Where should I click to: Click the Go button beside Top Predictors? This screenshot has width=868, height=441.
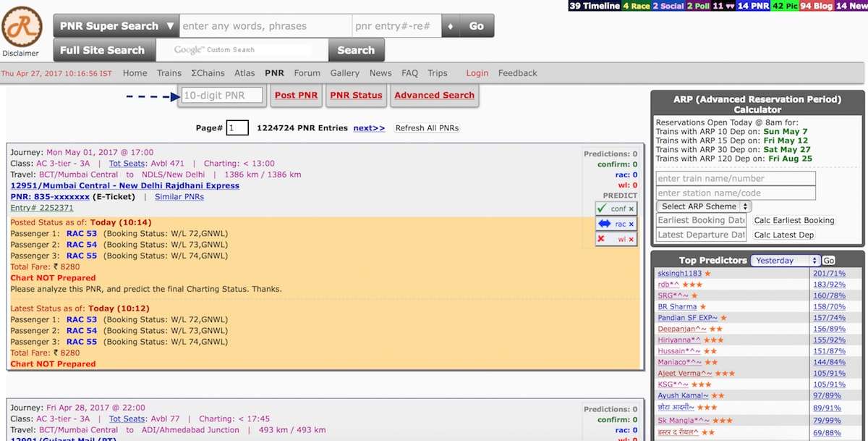point(829,261)
